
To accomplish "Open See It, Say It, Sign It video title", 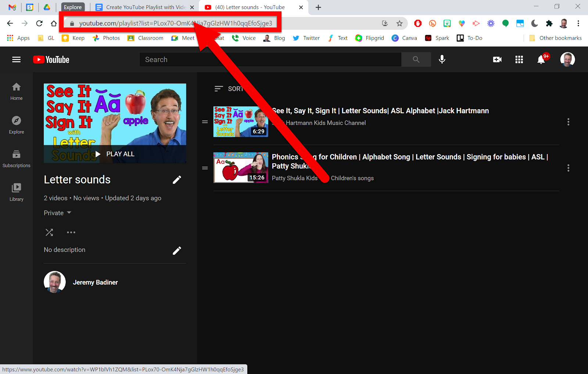I will [x=380, y=111].
